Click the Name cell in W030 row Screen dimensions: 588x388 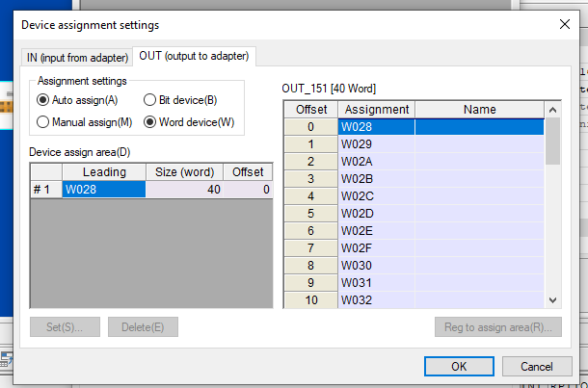point(480,266)
